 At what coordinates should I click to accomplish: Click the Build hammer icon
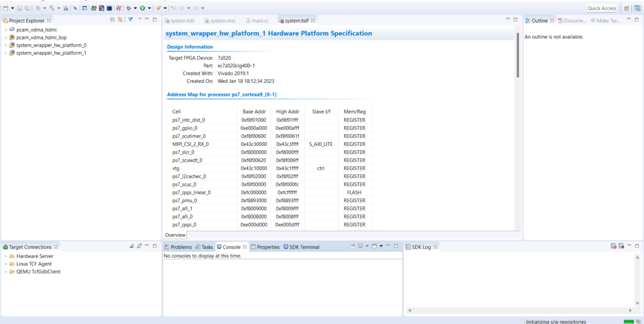(52, 8)
